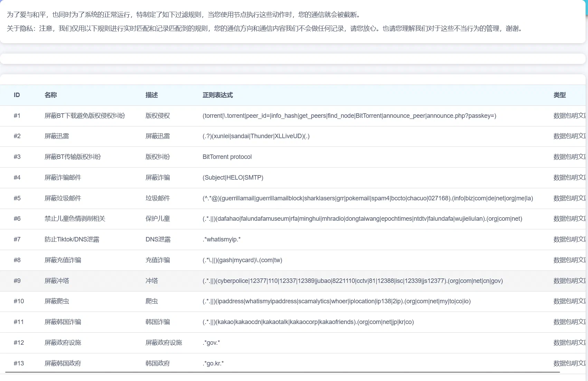Select rule #1 屏蔽BT下载避免版权侵权纠纷

[85, 116]
